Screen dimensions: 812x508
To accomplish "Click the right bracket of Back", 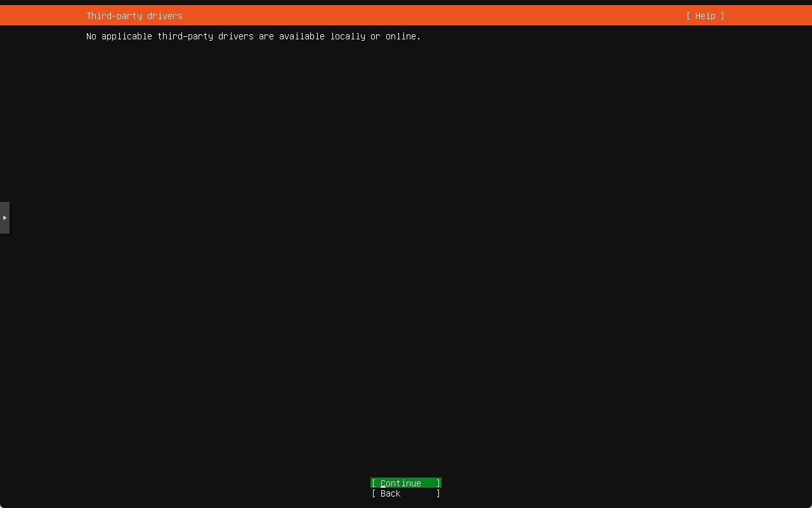I will (438, 493).
